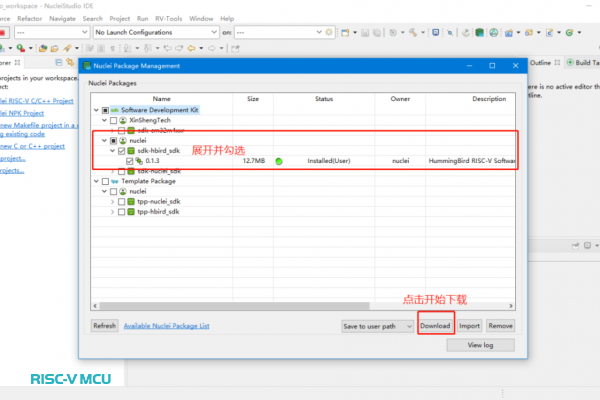This screenshot has width=600, height=400.
Task: Click the Save All toolbar icon
Action: click(377, 33)
